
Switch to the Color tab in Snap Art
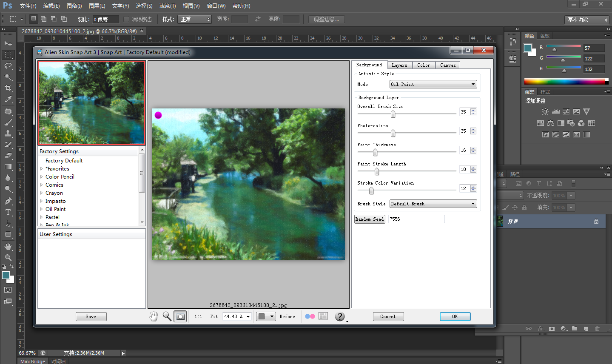(x=424, y=65)
